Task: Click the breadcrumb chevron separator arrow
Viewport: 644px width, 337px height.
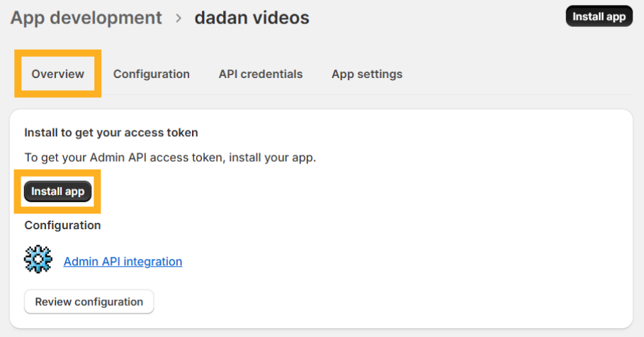Action: (x=179, y=18)
